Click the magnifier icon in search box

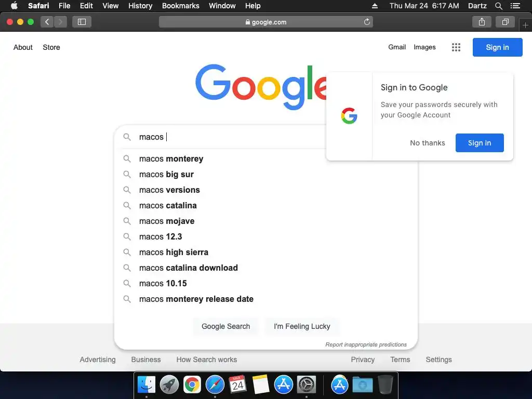127,137
